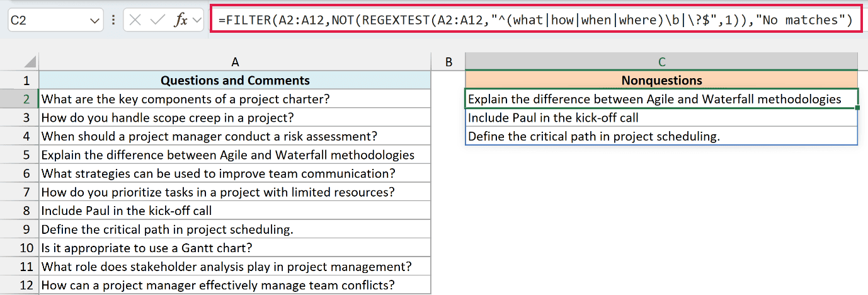Select the column C header
Image resolution: width=868 pixels, height=295 pixels.
point(661,62)
